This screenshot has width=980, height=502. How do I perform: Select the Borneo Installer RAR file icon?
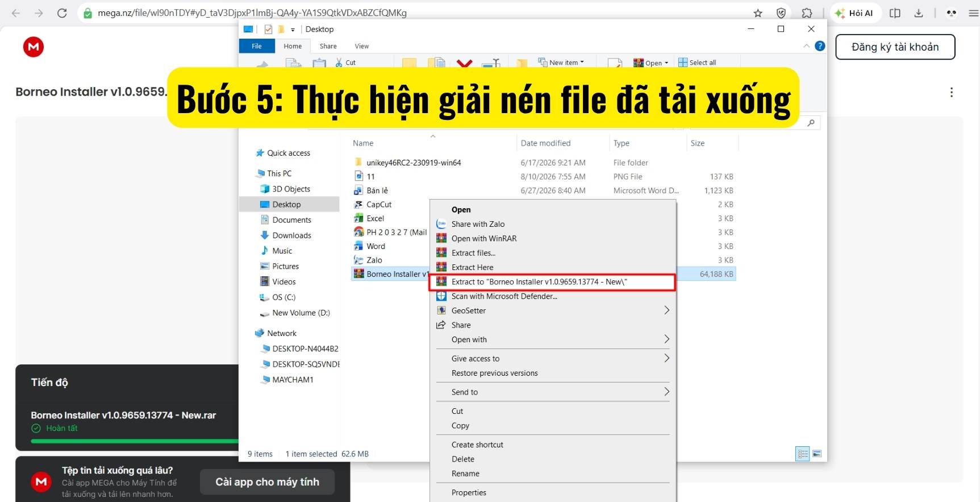(358, 274)
